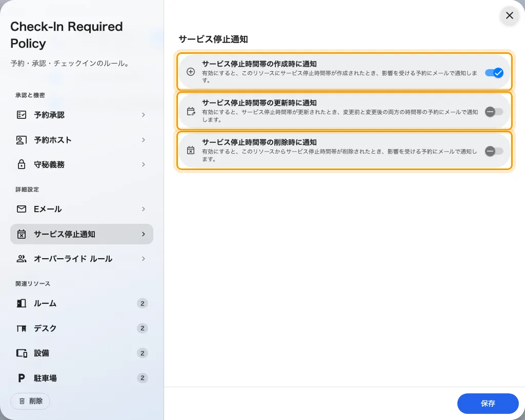This screenshot has height=420, width=525.
Task: Click the 予約ホスト person icon
Action: (x=22, y=140)
